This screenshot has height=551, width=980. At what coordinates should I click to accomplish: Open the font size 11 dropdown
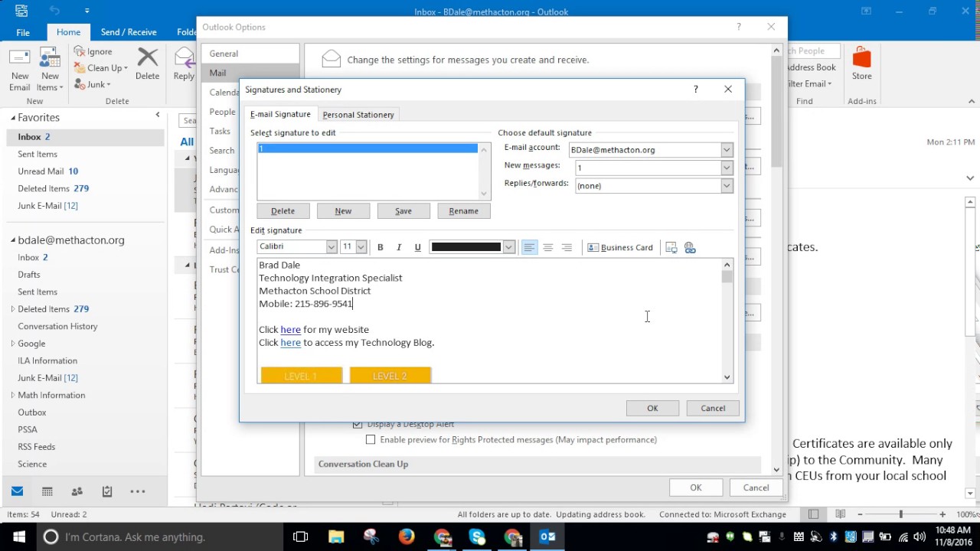(361, 247)
